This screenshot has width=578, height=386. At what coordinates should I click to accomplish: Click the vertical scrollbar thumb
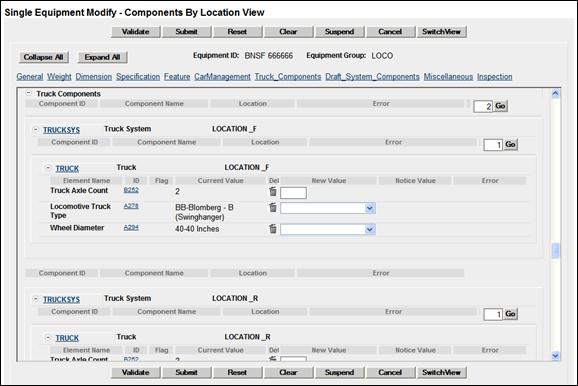tap(556, 251)
